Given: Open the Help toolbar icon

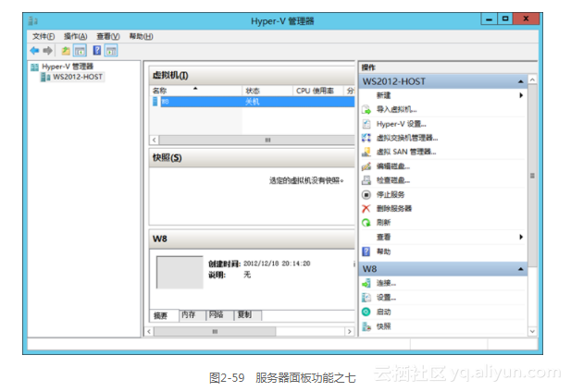Looking at the screenshot, I should 97,50.
